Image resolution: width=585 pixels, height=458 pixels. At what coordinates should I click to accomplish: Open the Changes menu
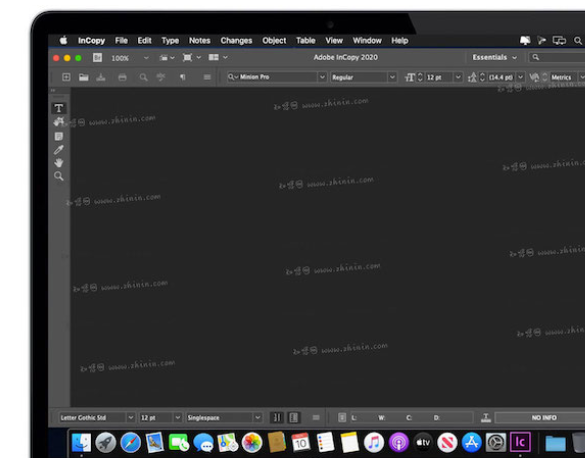236,41
